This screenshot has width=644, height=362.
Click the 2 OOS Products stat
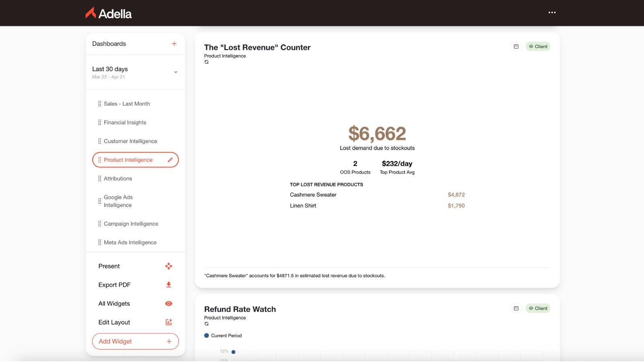(355, 168)
